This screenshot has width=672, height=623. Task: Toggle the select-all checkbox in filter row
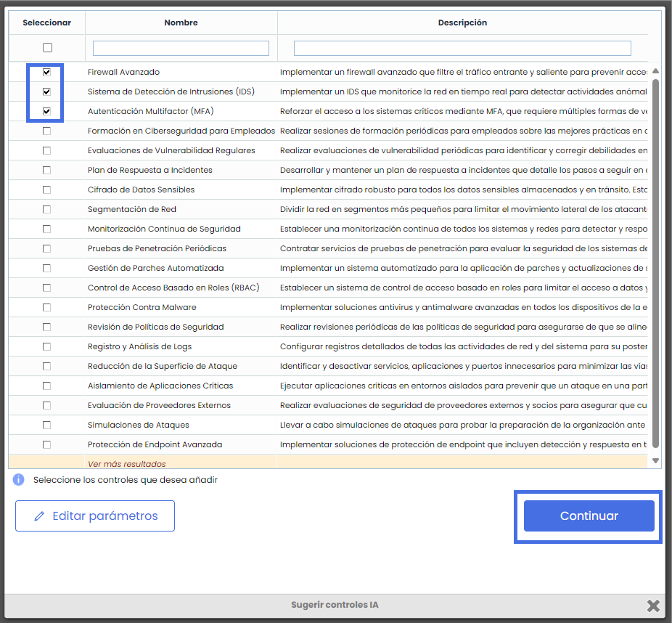click(47, 48)
